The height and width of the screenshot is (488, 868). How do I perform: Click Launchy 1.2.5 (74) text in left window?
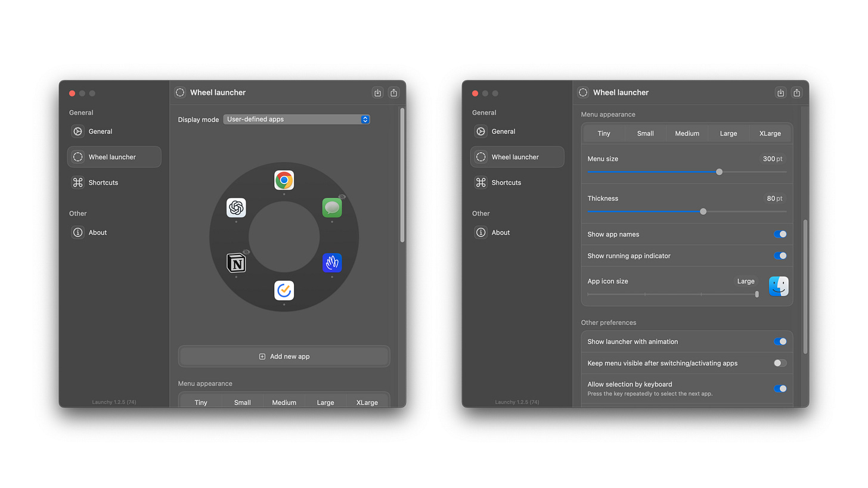(114, 402)
